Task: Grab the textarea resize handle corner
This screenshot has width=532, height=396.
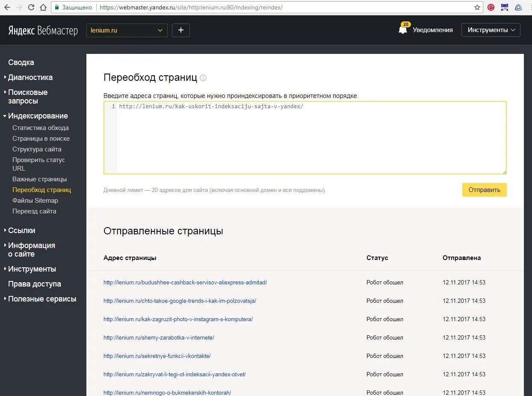Action: pyautogui.click(x=504, y=172)
